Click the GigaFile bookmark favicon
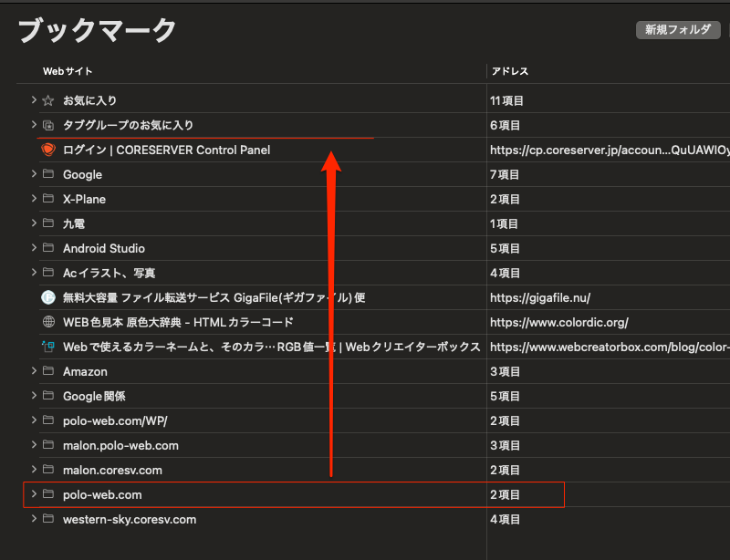 click(x=48, y=297)
